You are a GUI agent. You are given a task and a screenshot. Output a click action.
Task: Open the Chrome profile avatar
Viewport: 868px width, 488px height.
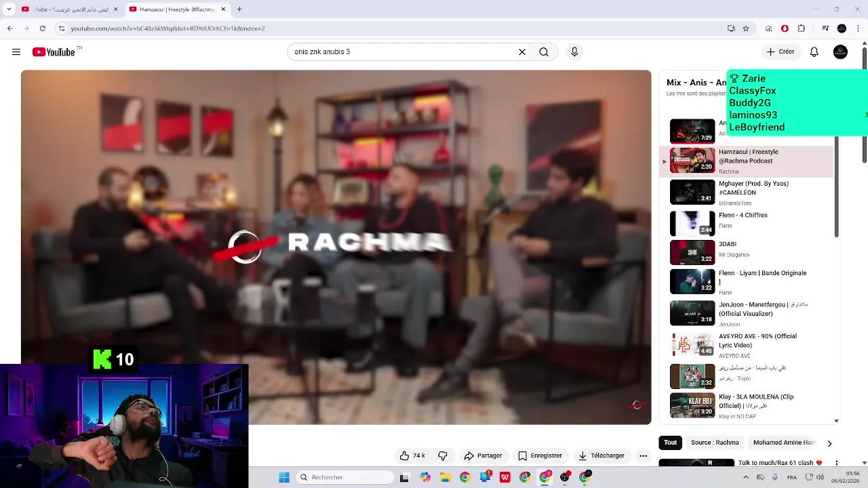coord(842,28)
